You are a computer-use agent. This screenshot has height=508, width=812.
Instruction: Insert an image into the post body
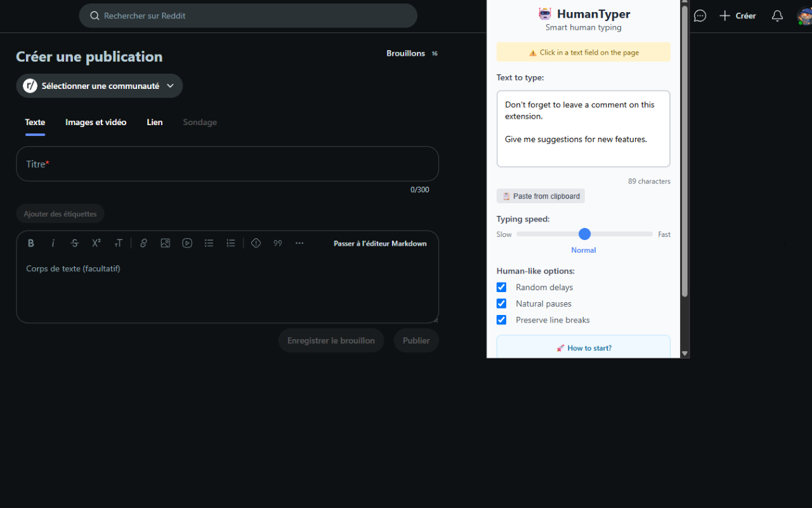click(x=165, y=243)
